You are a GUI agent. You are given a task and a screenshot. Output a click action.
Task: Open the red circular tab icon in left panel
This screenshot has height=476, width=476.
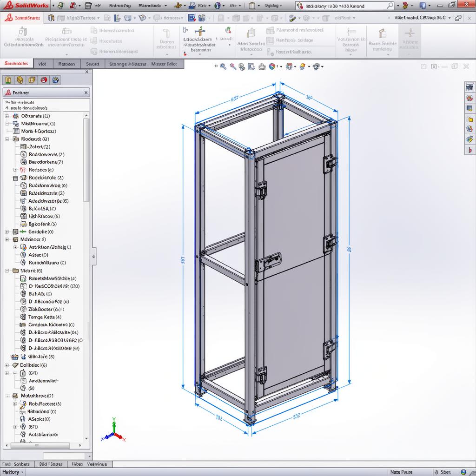pos(44,80)
